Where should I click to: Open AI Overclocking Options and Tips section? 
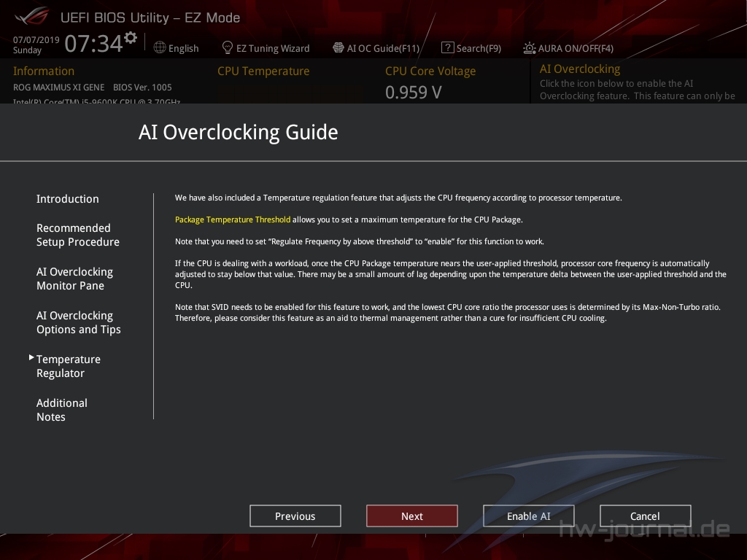79,322
